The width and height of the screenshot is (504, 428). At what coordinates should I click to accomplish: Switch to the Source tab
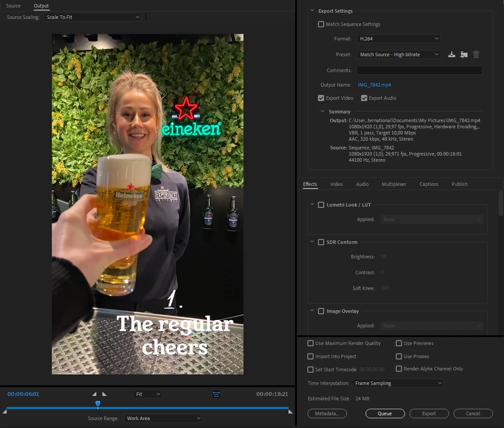pyautogui.click(x=13, y=6)
